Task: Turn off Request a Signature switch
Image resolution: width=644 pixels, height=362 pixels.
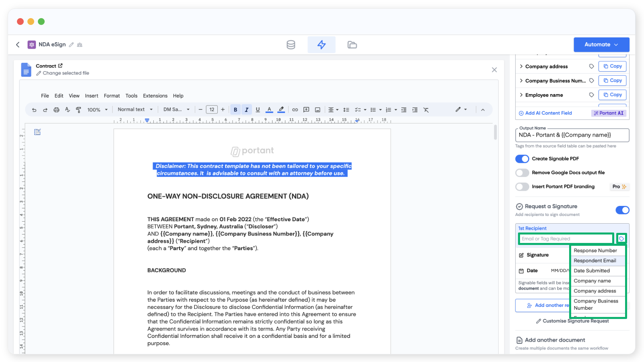Action: pos(622,210)
